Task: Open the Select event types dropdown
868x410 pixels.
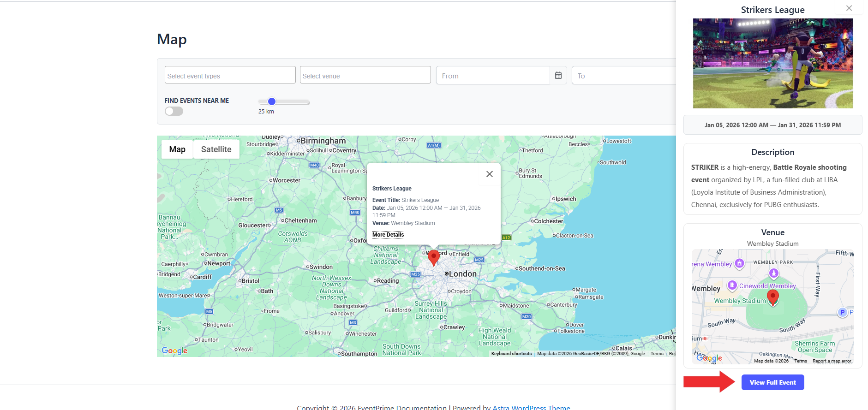Action: tap(230, 75)
